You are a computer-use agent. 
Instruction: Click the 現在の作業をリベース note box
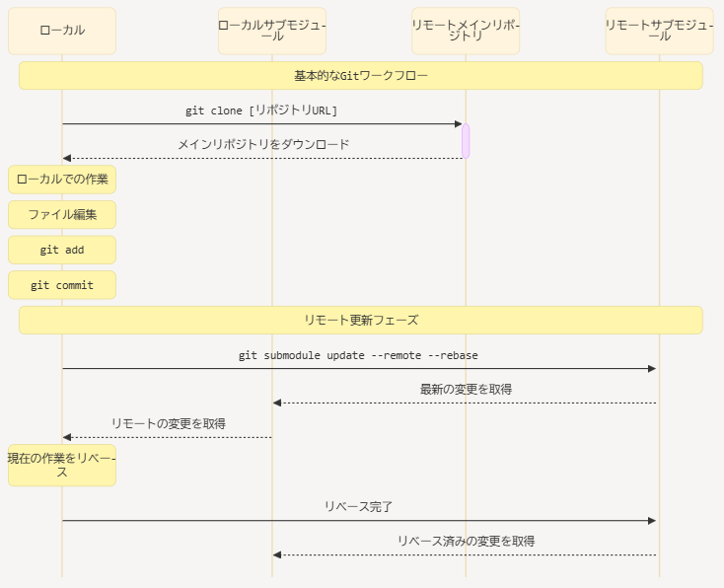(x=62, y=465)
